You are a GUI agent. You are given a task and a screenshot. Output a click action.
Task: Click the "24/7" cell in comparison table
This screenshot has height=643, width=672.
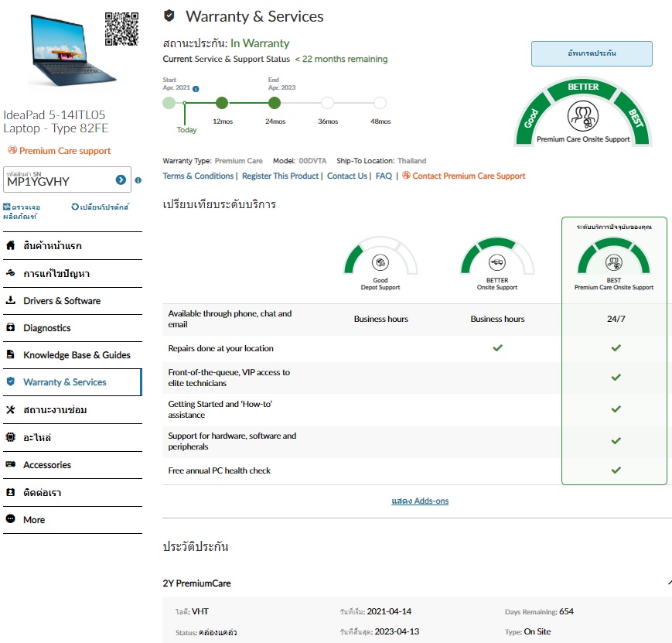(x=616, y=319)
